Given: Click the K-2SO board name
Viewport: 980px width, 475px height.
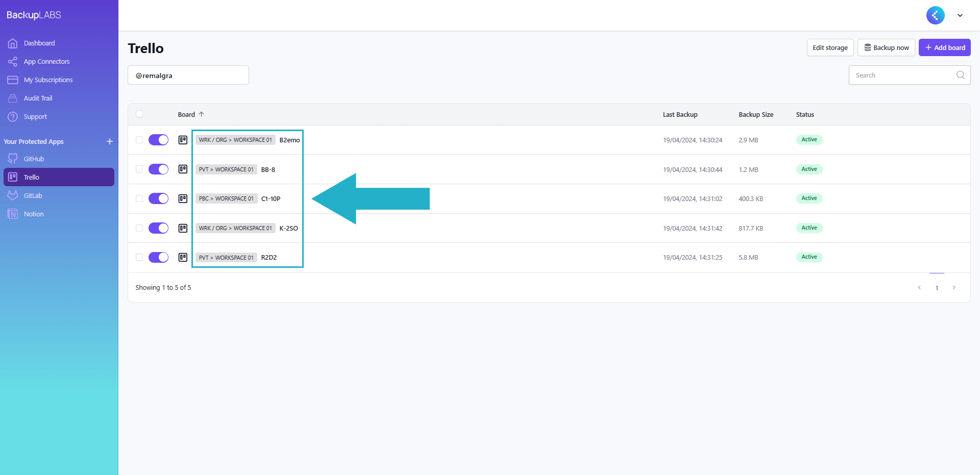Looking at the screenshot, I should tap(289, 228).
